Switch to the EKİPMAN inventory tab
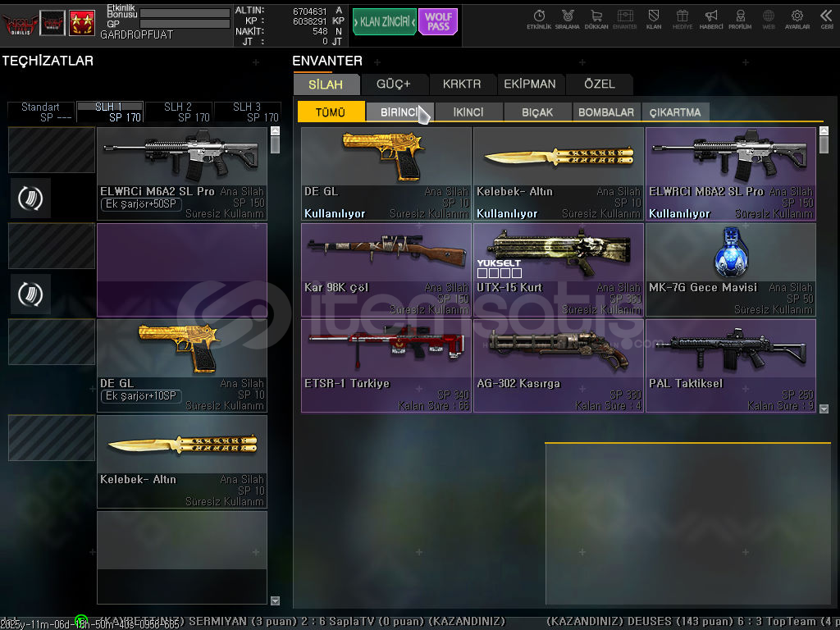 tap(530, 84)
